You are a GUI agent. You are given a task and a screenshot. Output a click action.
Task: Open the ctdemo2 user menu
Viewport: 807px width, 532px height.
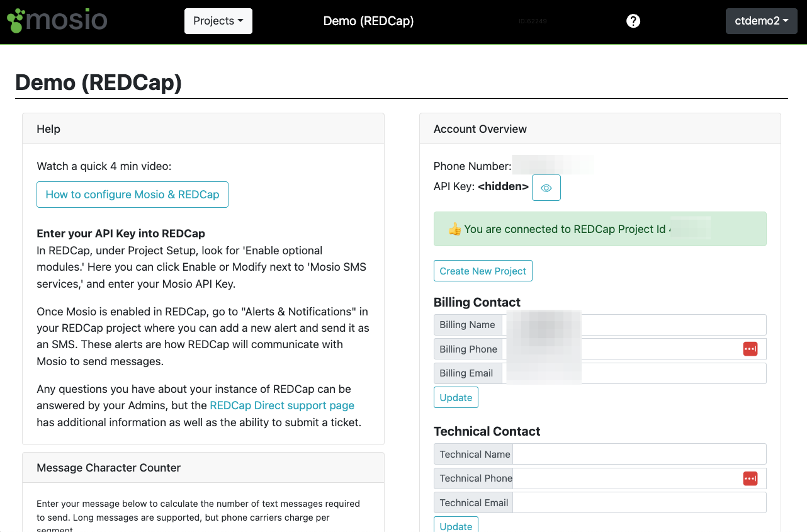pyautogui.click(x=761, y=21)
